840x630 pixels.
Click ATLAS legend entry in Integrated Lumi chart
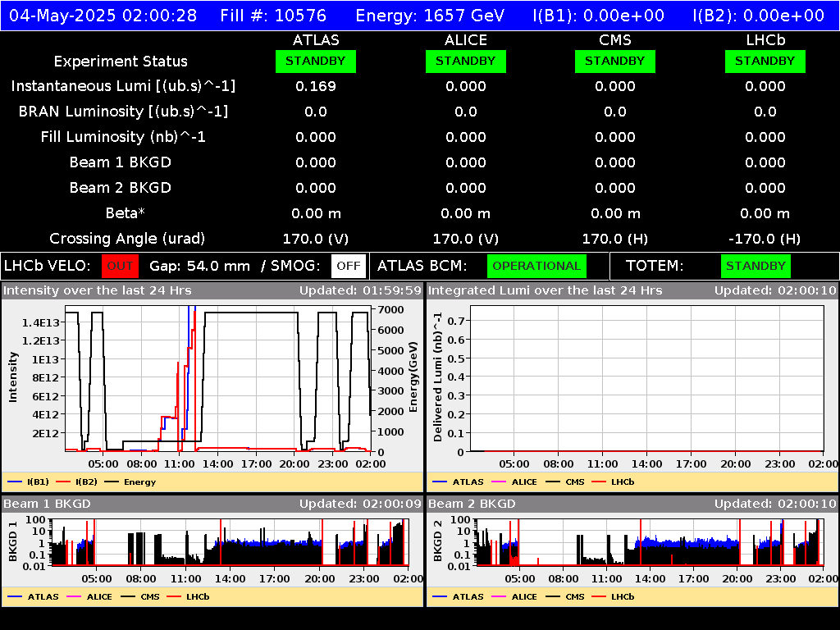[458, 482]
